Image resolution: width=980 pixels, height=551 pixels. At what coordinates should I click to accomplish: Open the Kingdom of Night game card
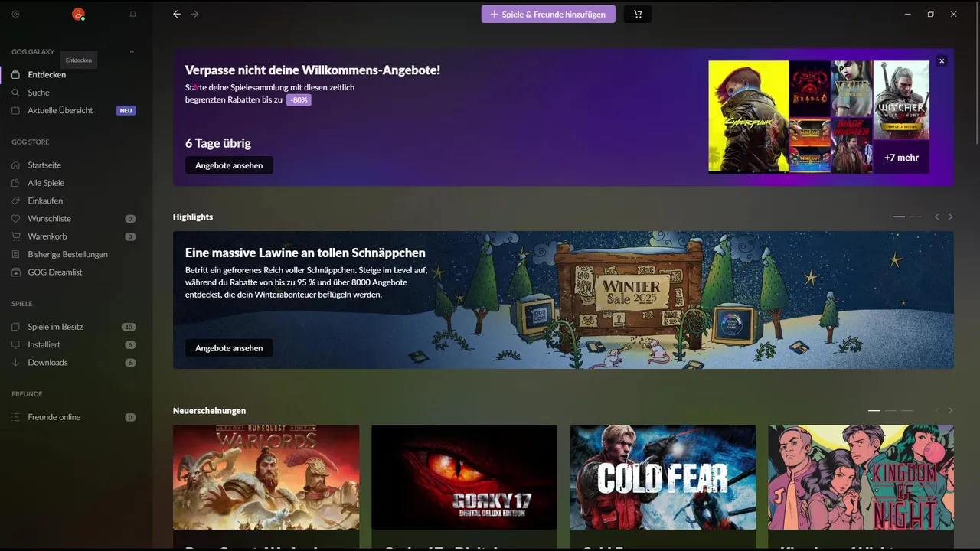coord(861,478)
